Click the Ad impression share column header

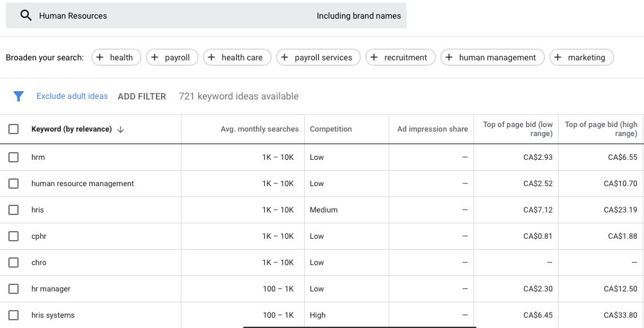(432, 129)
